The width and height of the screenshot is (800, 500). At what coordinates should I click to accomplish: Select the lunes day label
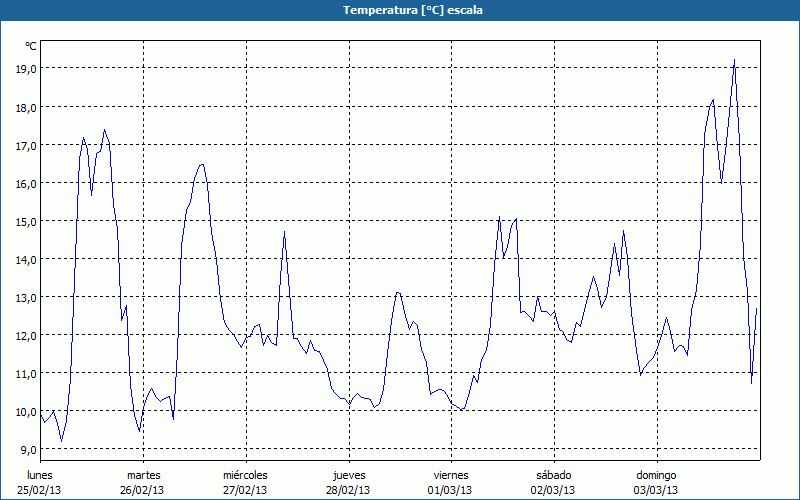tap(40, 475)
